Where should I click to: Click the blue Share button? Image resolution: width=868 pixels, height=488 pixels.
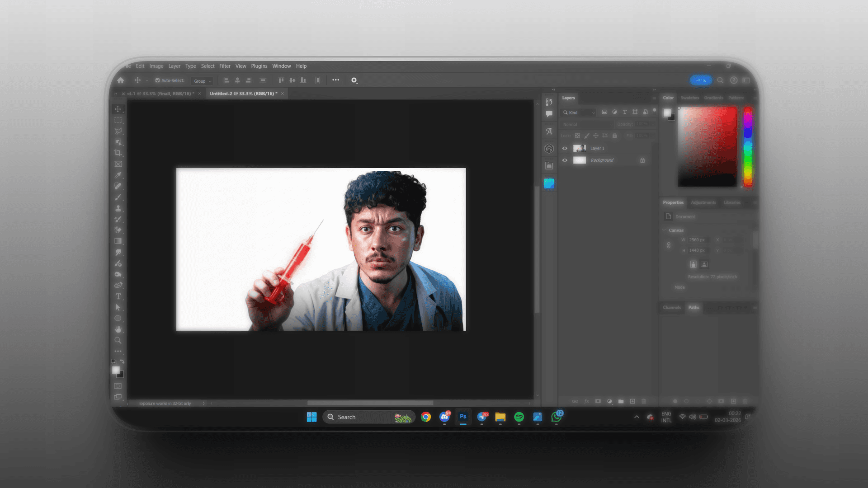(700, 80)
